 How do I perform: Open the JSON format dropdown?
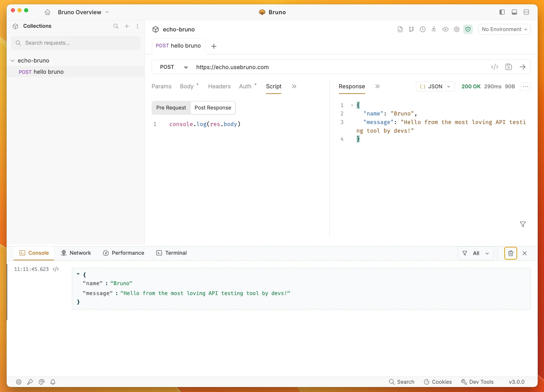[x=435, y=87]
